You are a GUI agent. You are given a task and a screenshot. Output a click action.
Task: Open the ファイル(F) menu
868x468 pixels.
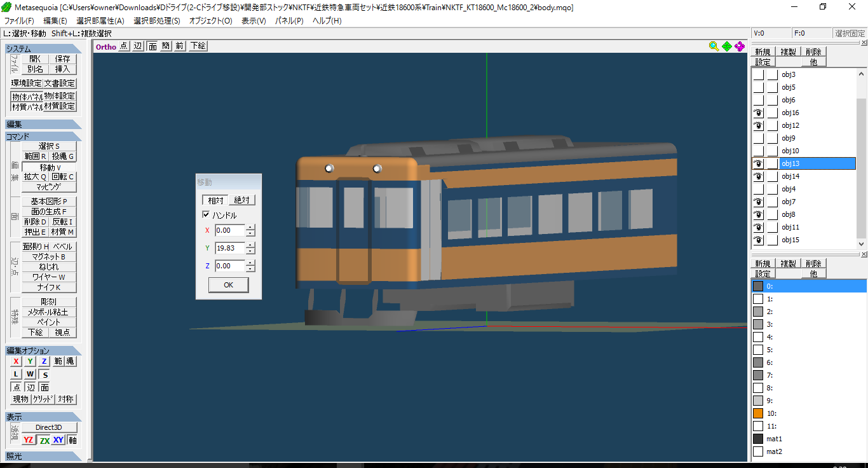19,21
